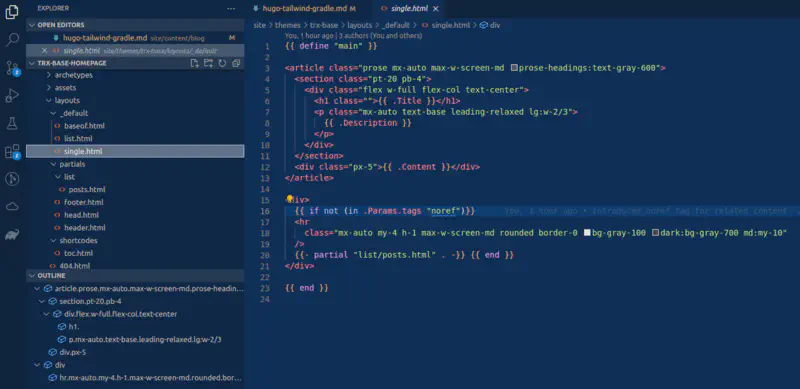
Task: Collapse the shortcodes folder
Action: coord(54,240)
